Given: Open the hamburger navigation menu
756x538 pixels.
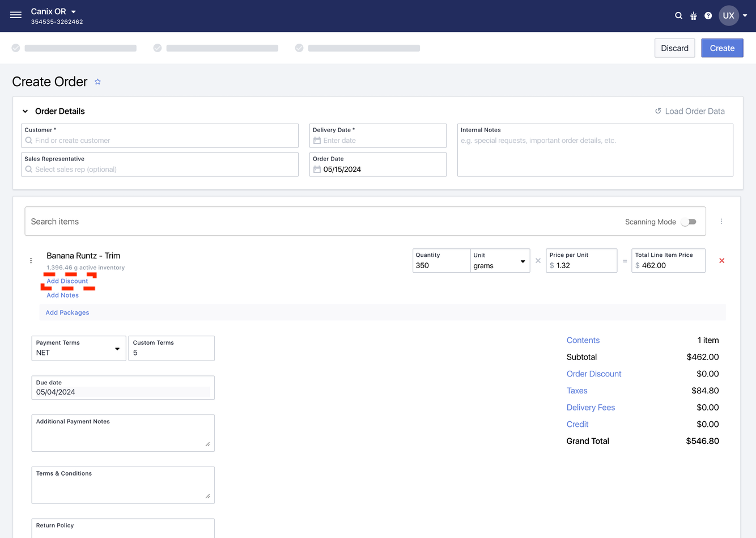Looking at the screenshot, I should click(x=16, y=15).
